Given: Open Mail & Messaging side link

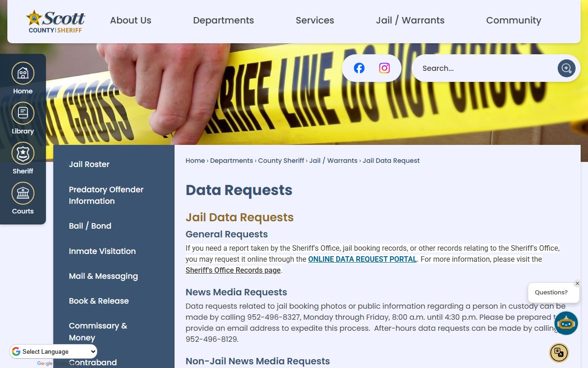Looking at the screenshot, I should pos(103,276).
